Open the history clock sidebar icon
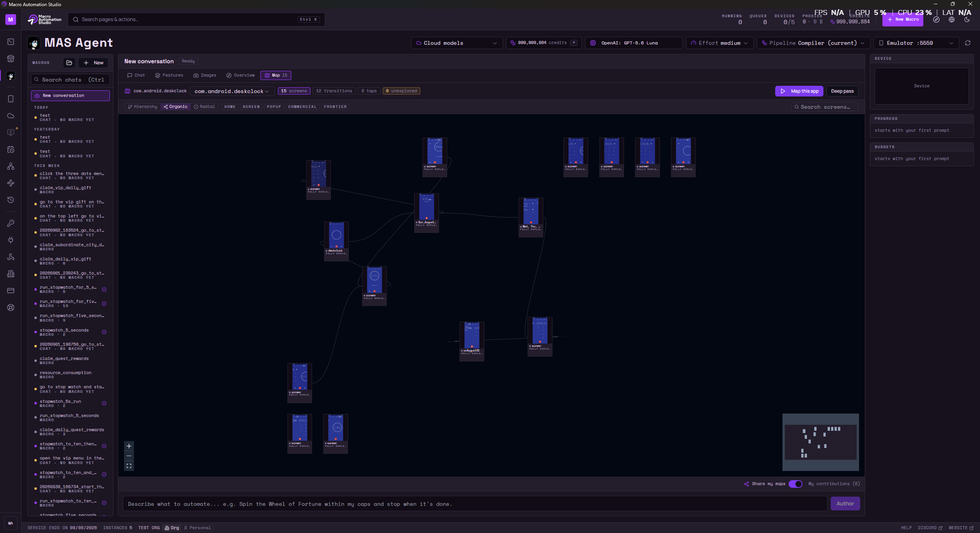Image resolution: width=980 pixels, height=533 pixels. [10, 200]
